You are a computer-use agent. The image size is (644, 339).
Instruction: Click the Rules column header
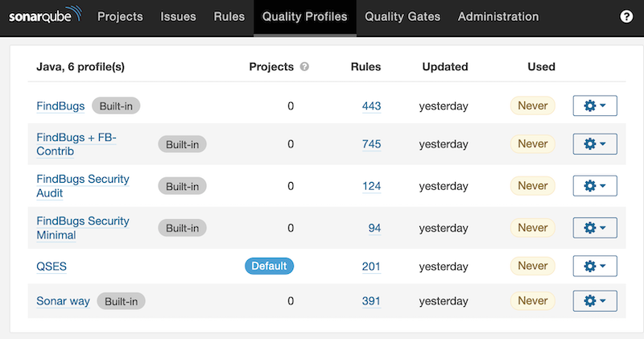click(x=365, y=67)
